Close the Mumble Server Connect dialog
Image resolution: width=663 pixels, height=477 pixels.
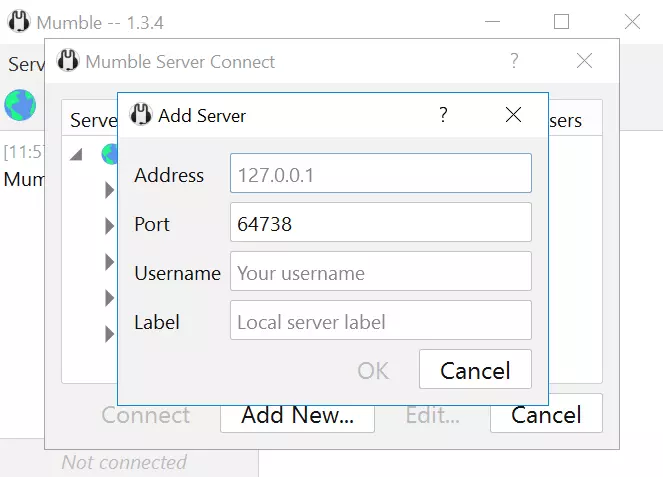[585, 61]
